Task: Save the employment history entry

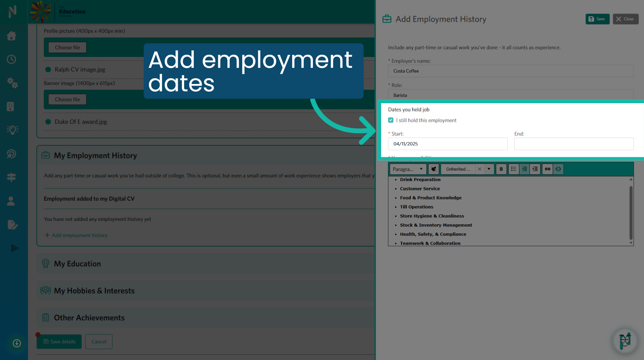Action: (597, 19)
